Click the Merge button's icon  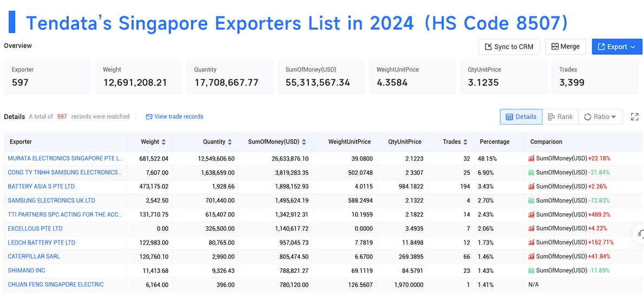click(x=555, y=47)
